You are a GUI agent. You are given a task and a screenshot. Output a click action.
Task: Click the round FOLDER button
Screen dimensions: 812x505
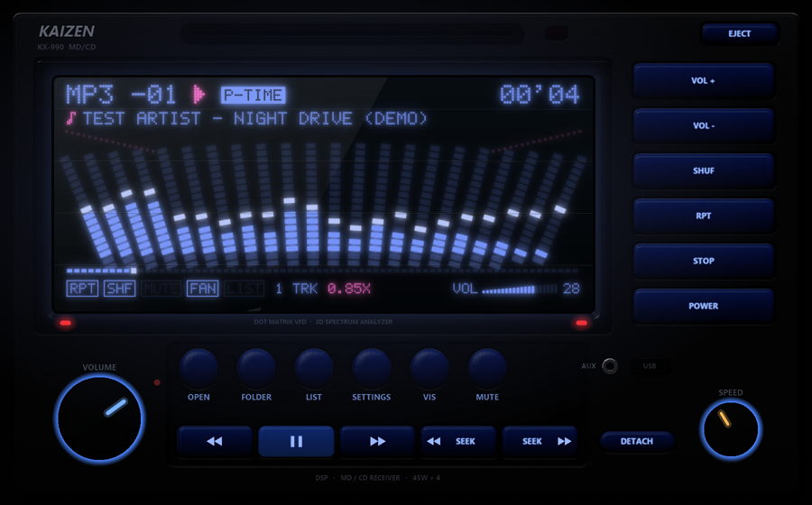256,368
